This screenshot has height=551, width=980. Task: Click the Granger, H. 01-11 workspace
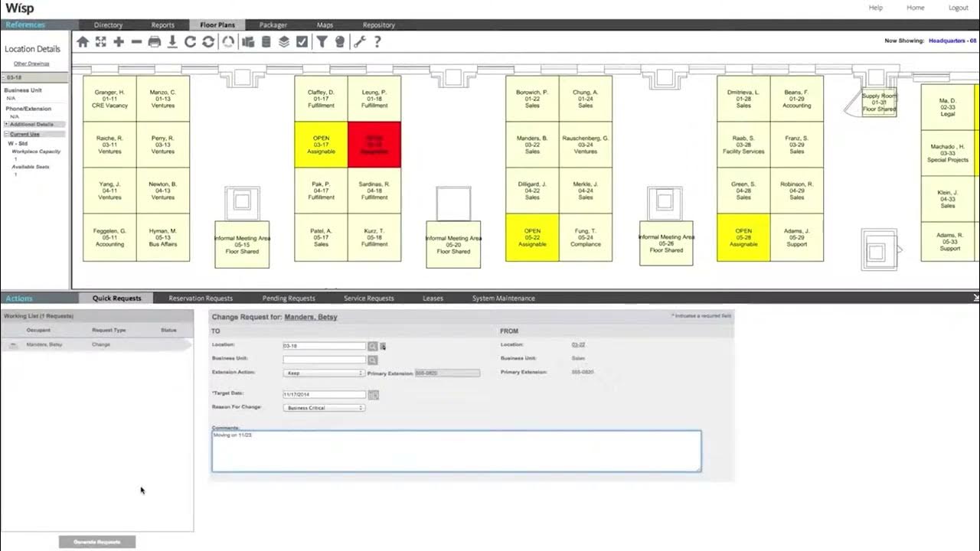point(109,99)
